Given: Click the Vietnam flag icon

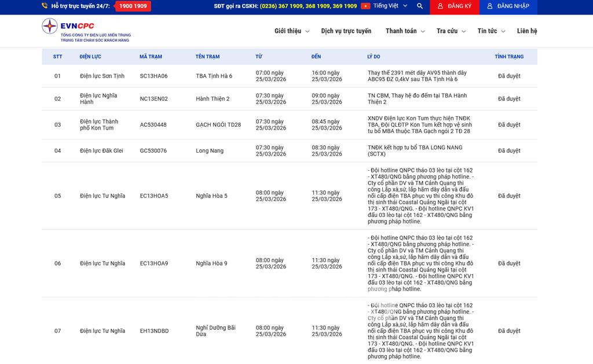Looking at the screenshot, I should click(x=365, y=6).
